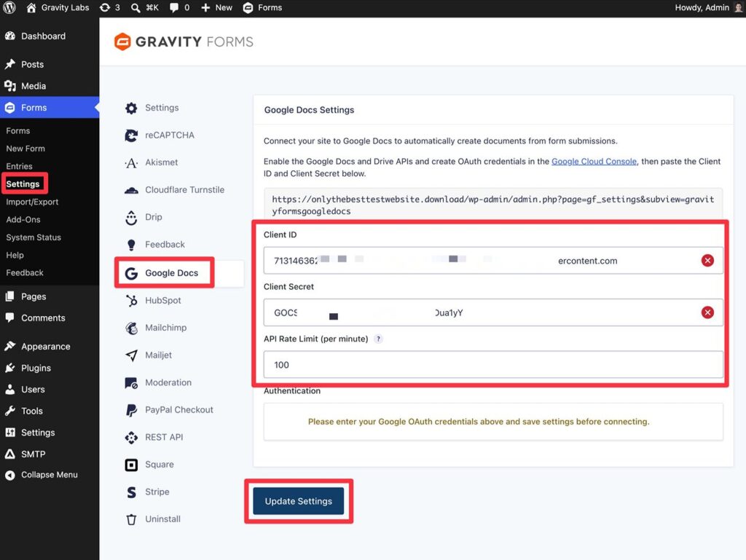Click the comments bubble icon in admin bar
Viewport: 746px width, 560px height.
pyautogui.click(x=174, y=7)
